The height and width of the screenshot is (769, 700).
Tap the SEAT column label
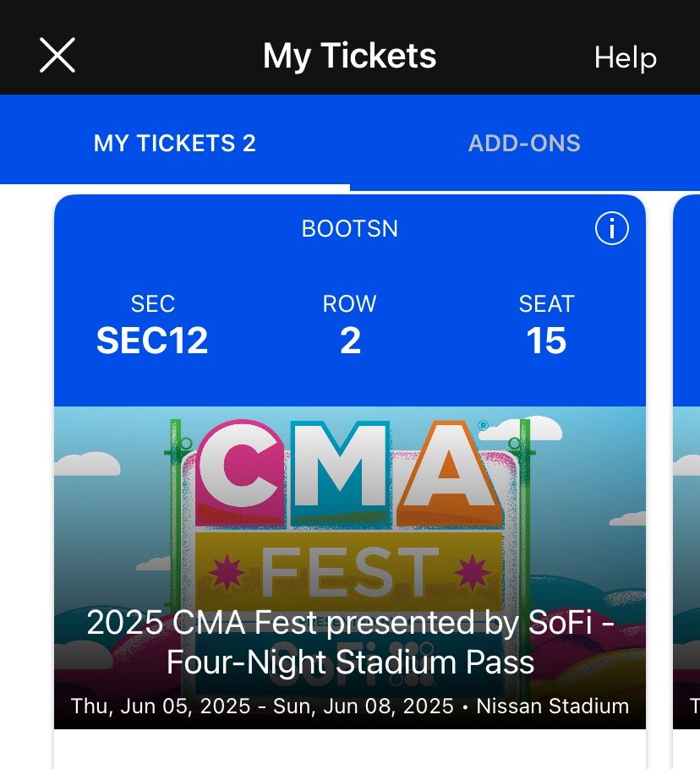coord(546,304)
